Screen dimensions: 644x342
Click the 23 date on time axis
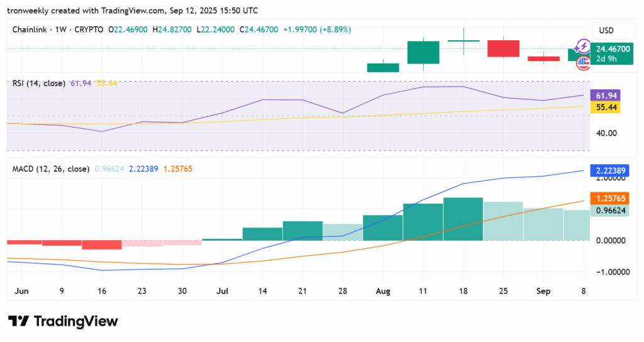tap(142, 291)
